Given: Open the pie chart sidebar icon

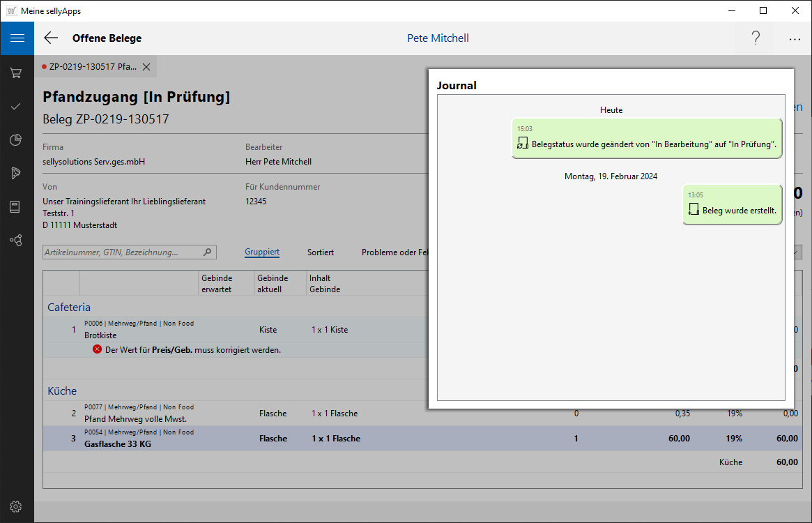Looking at the screenshot, I should 16,140.
